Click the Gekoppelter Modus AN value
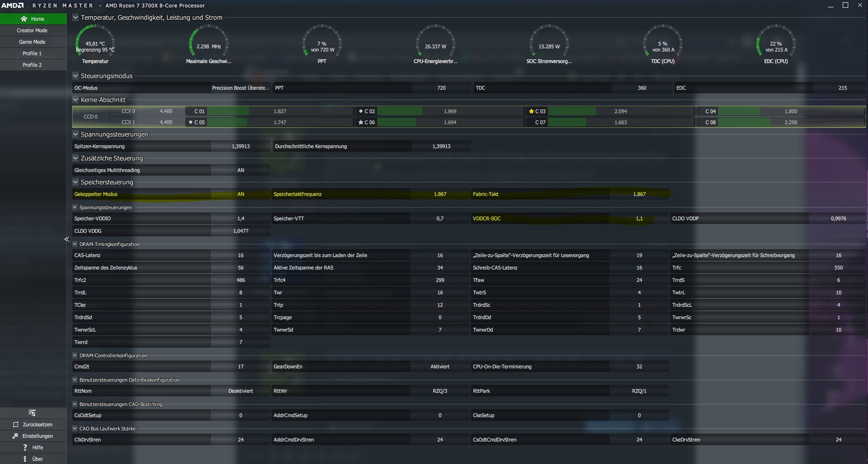Viewport: 868px width, 464px height. 241,194
